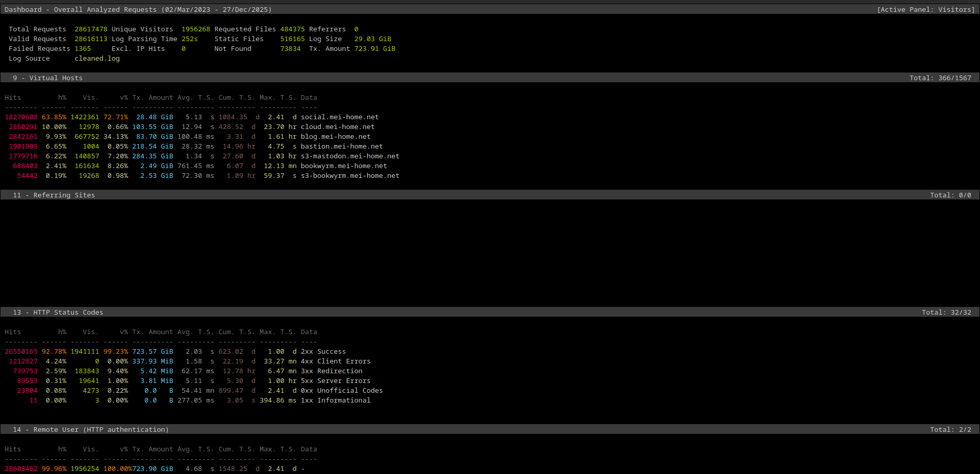The image size is (980, 474).
Task: Select the 0xx Unofficial Codes row
Action: pyautogui.click(x=342, y=390)
